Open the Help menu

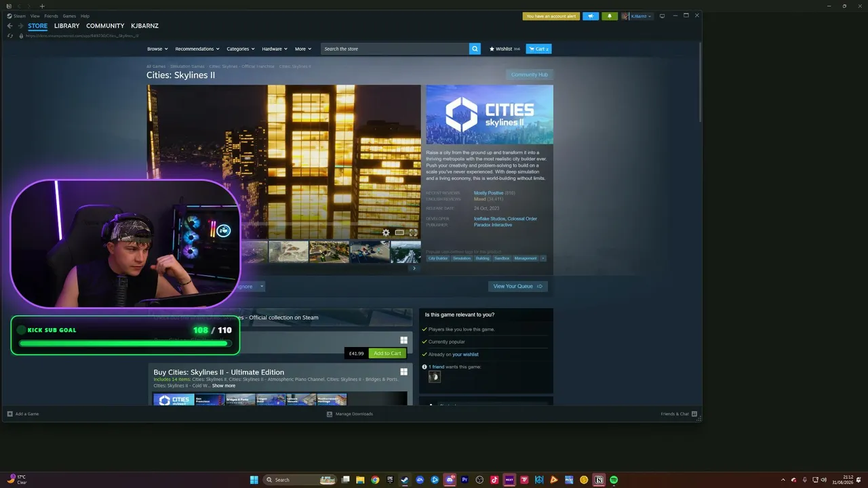click(85, 16)
